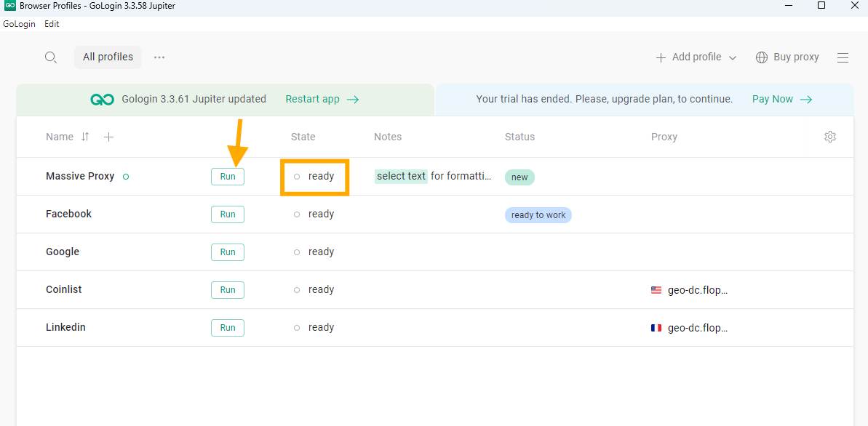Click the Buy proxy label
Viewport: 868px width, 426px height.
[x=796, y=57]
